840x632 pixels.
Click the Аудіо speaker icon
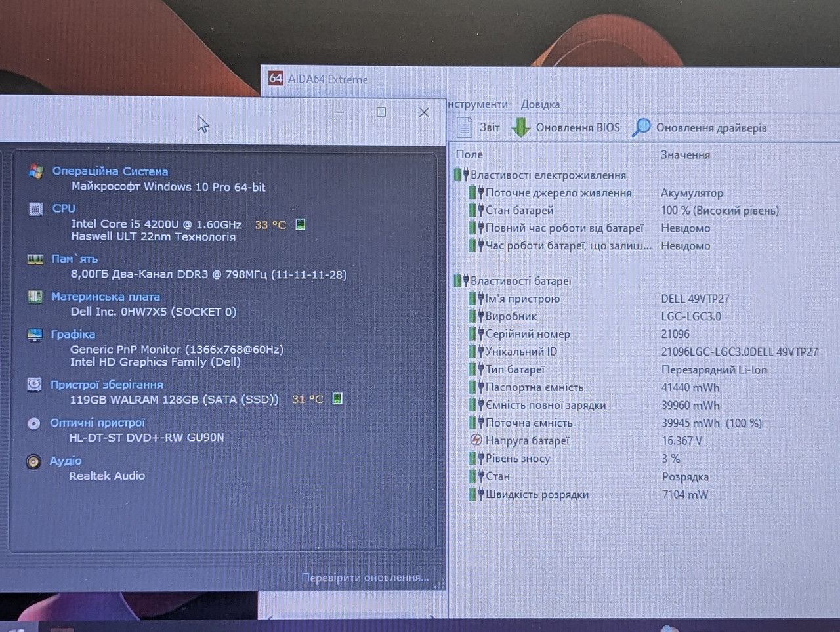coord(33,461)
